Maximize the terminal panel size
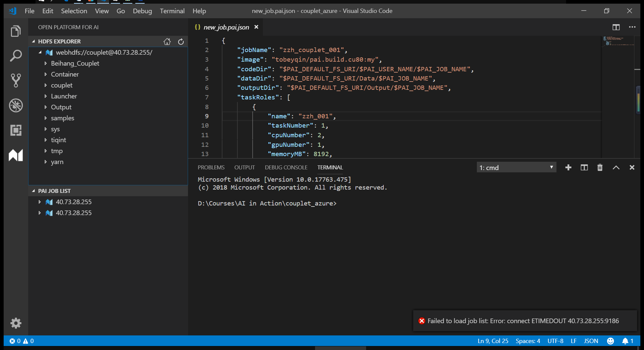This screenshot has width=644, height=350. point(616,167)
